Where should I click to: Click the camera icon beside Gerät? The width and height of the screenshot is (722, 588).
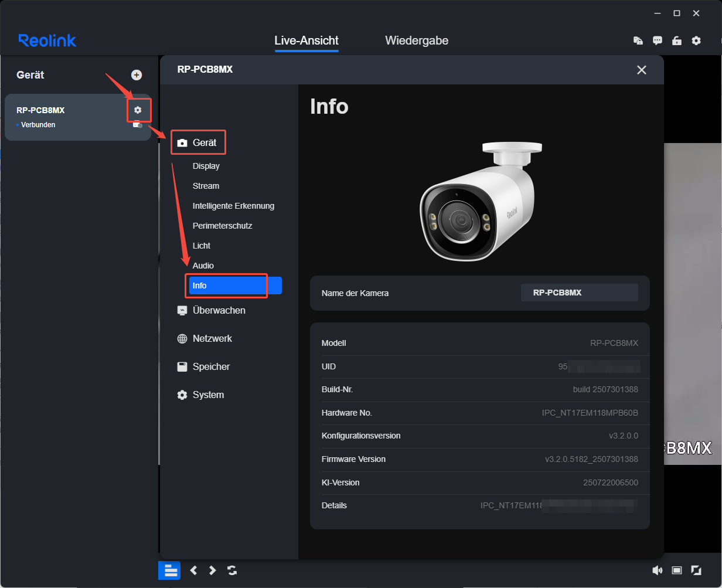click(182, 142)
